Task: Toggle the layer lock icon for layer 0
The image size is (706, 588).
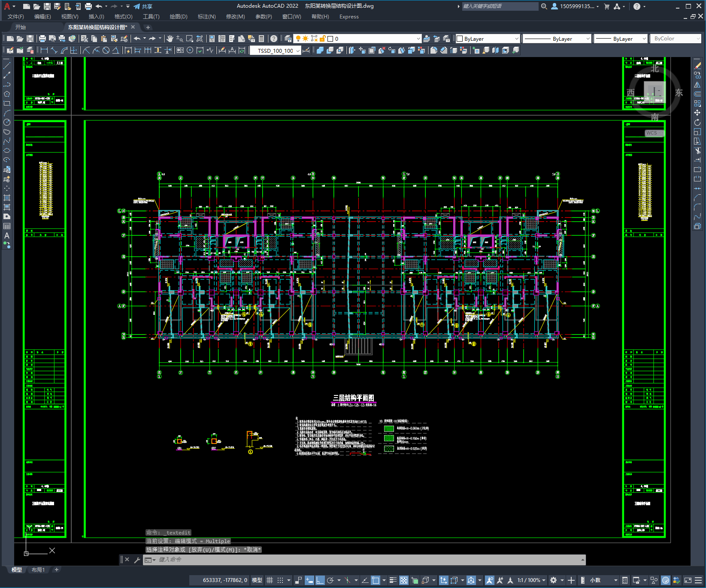Action: point(323,39)
